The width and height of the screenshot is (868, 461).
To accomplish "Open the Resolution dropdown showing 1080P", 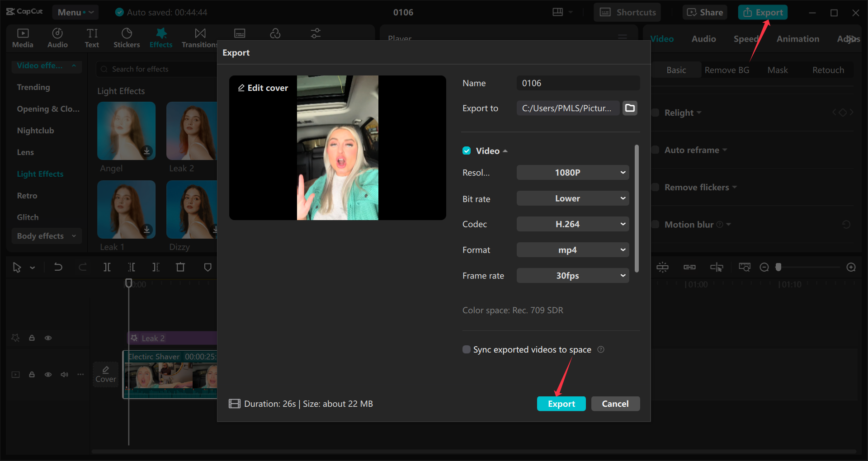I will tap(572, 172).
